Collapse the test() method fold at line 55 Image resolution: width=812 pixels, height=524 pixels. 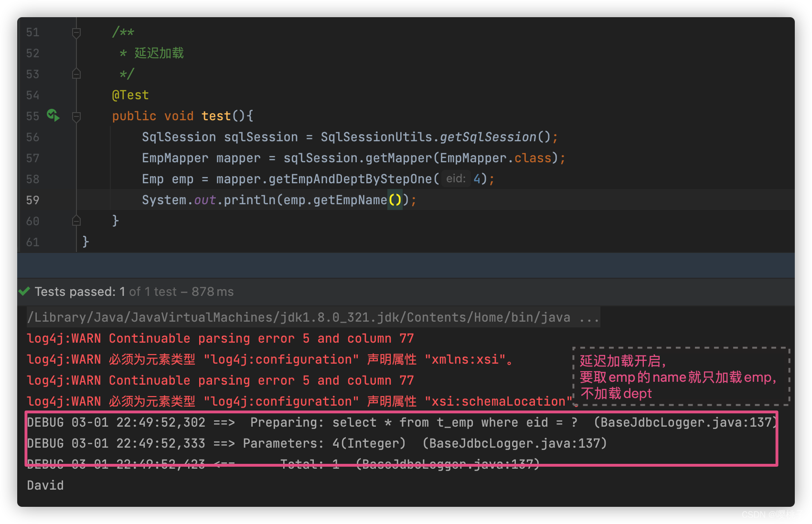[76, 116]
